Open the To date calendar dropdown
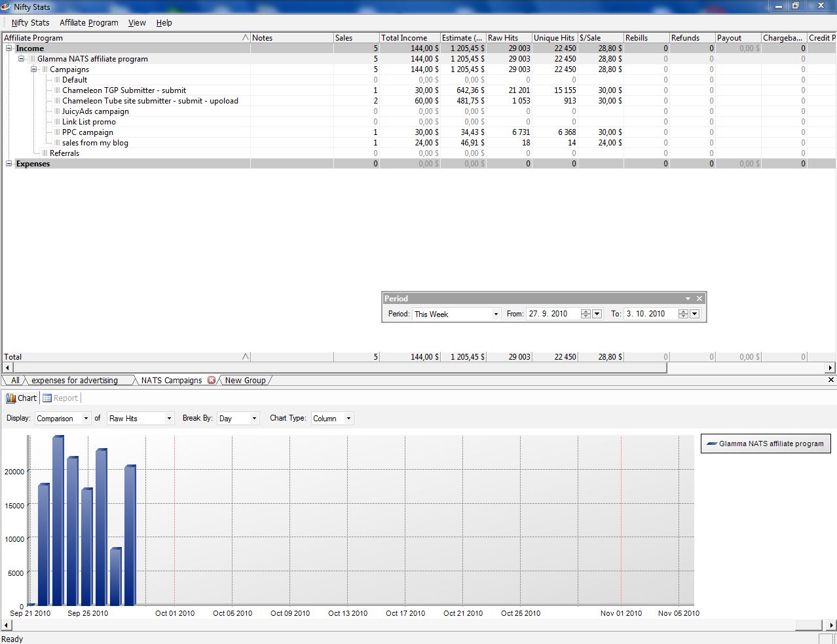Screen dimensions: 837x644 coord(694,314)
